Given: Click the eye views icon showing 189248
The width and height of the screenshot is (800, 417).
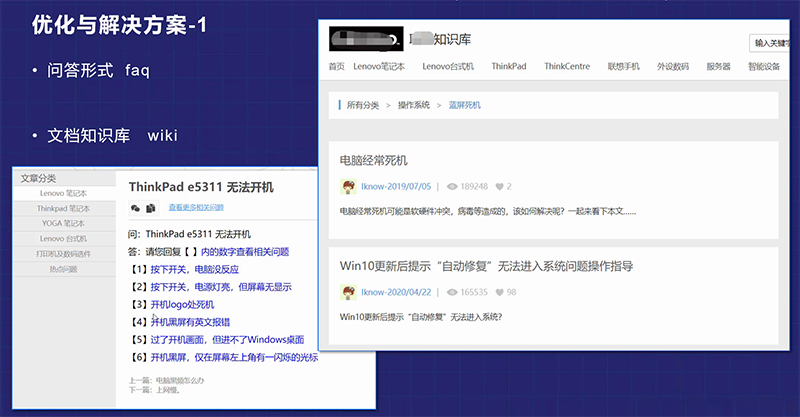Looking at the screenshot, I should (452, 187).
